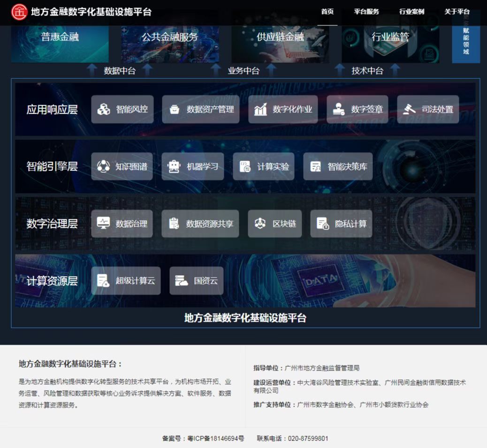This screenshot has width=487, height=448.
Task: Click the 超级计算云 icon
Action: 104,281
